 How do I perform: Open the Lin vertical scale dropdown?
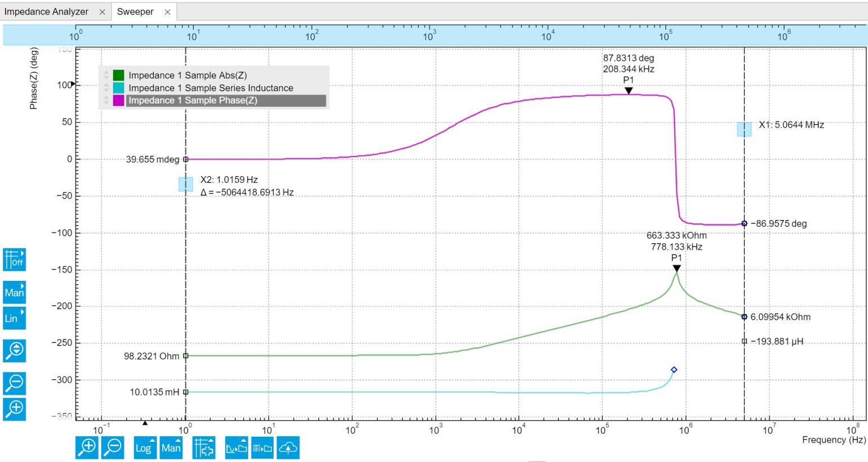click(15, 318)
